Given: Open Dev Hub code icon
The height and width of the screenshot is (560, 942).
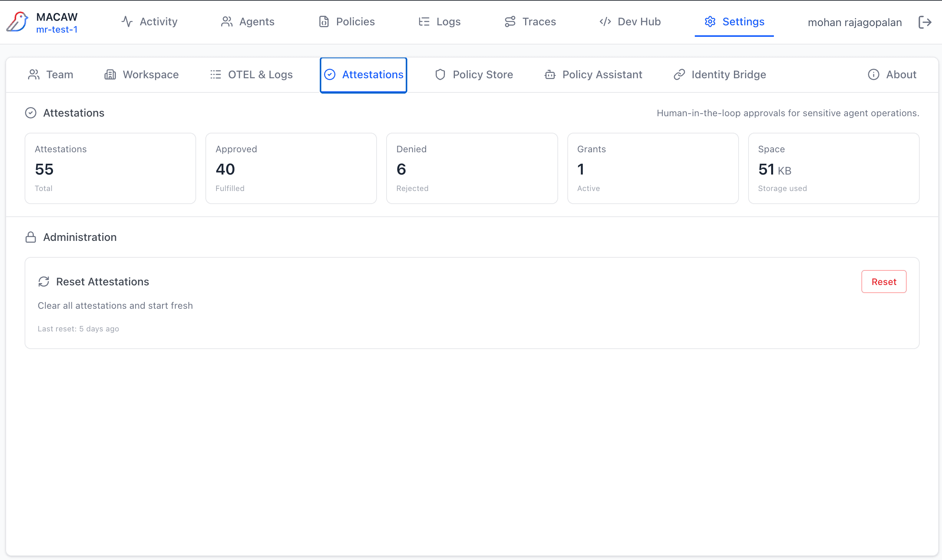Looking at the screenshot, I should [605, 22].
